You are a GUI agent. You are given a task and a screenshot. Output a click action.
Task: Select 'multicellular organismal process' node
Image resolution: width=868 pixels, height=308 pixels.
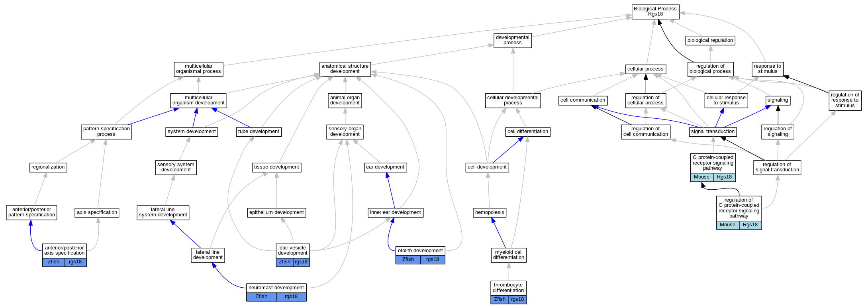(x=199, y=69)
